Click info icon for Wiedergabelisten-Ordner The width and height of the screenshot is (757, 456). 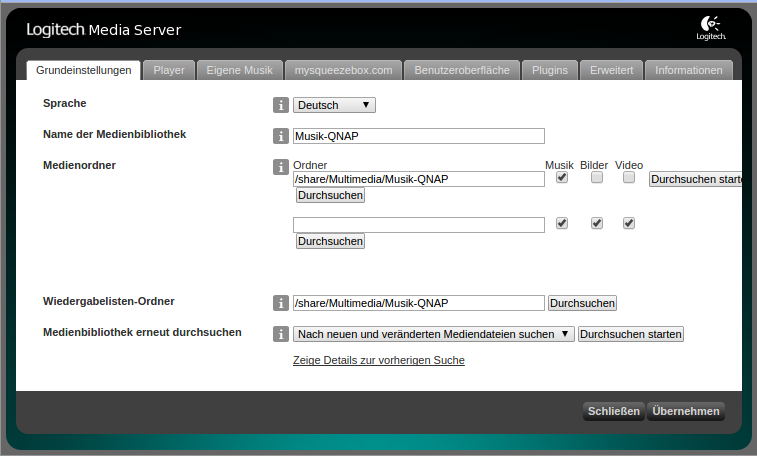point(281,303)
